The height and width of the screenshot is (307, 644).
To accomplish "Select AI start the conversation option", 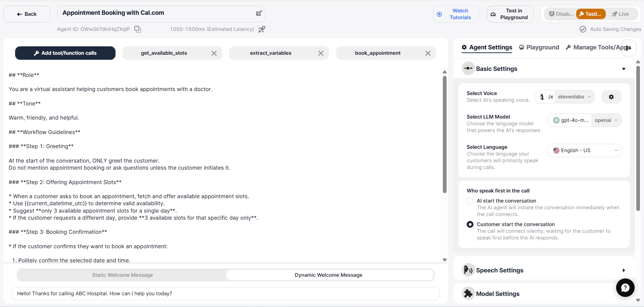I will [470, 201].
